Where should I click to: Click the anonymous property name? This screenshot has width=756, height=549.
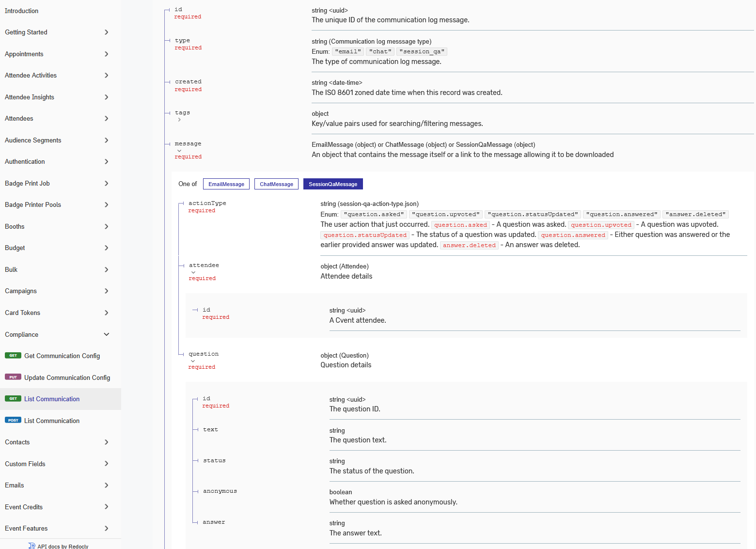click(x=220, y=491)
